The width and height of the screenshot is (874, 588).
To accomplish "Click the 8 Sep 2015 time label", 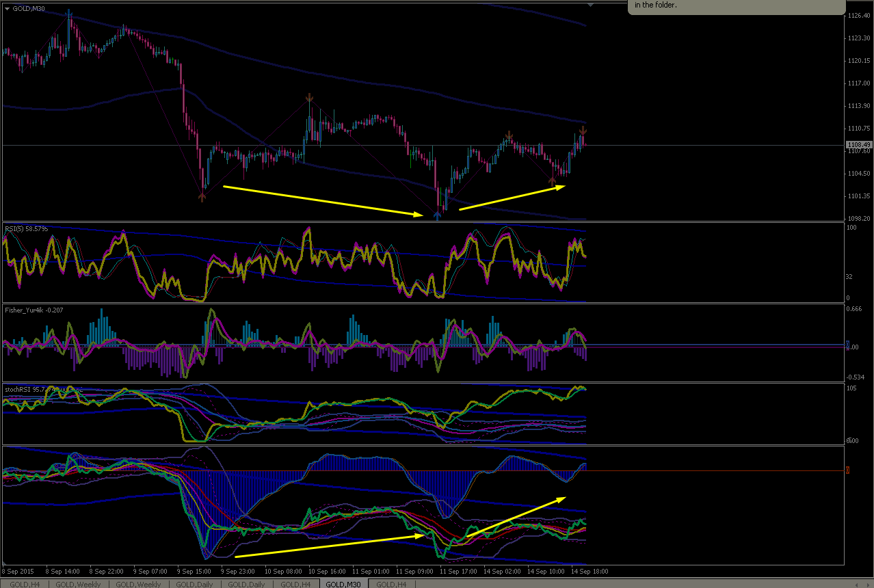I will tap(18, 571).
